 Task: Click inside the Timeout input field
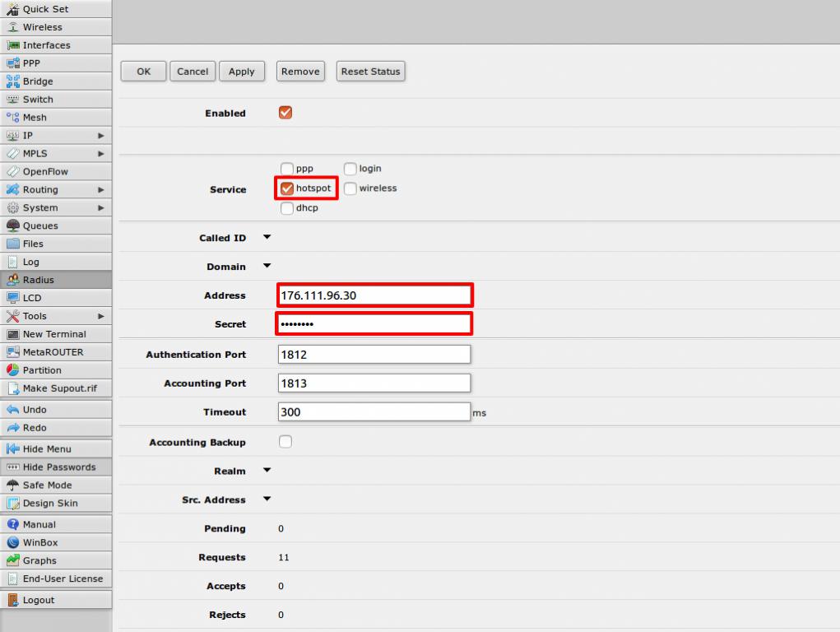[374, 411]
